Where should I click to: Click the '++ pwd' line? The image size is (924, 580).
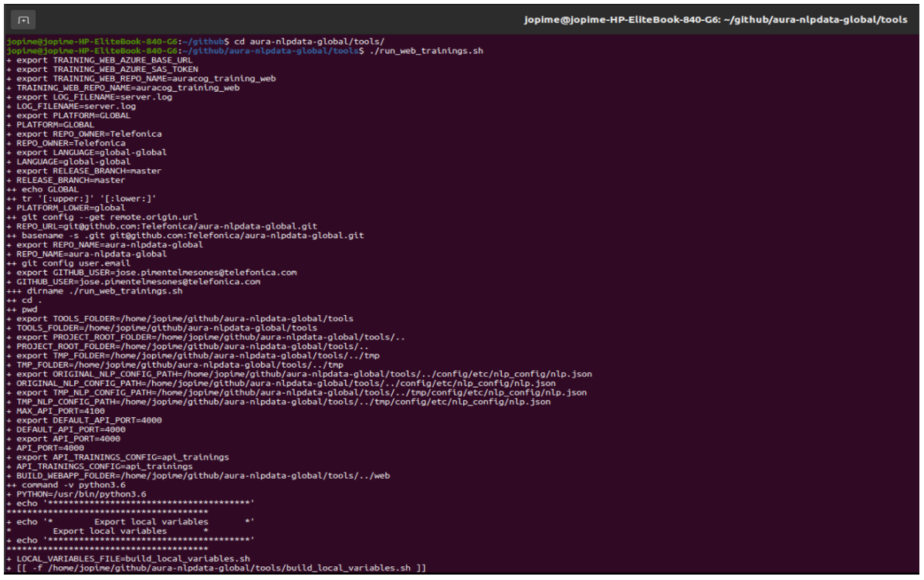pos(22,310)
